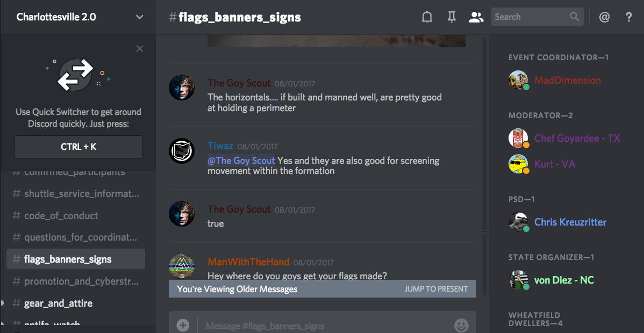This screenshot has width=644, height=333.
Task: Click Tiwaz's avatar in chat
Action: [182, 151]
